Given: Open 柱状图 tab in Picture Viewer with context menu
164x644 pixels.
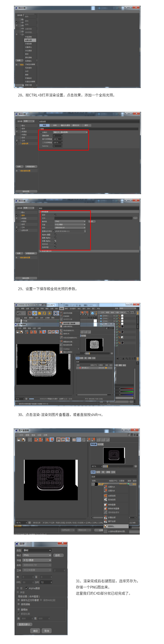Looking at the screenshot, I should tap(100, 444).
